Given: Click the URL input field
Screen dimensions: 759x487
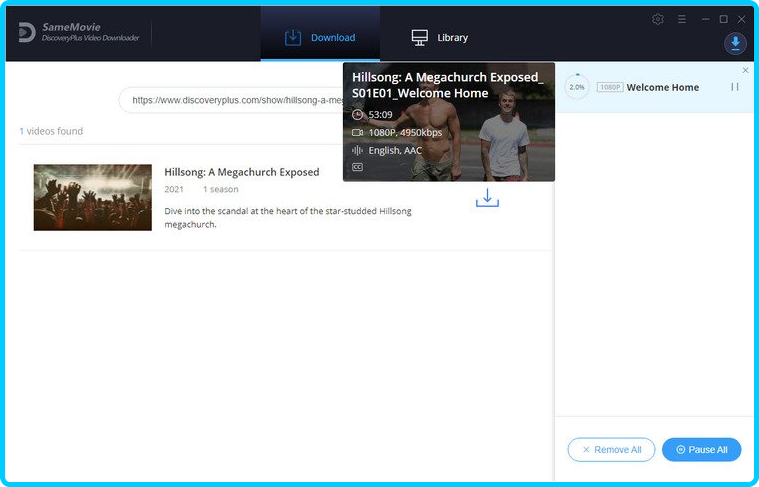Looking at the screenshot, I should [x=231, y=100].
